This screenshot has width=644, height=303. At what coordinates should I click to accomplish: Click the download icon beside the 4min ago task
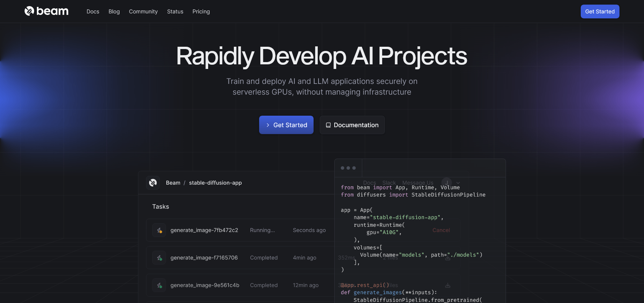[x=448, y=258]
